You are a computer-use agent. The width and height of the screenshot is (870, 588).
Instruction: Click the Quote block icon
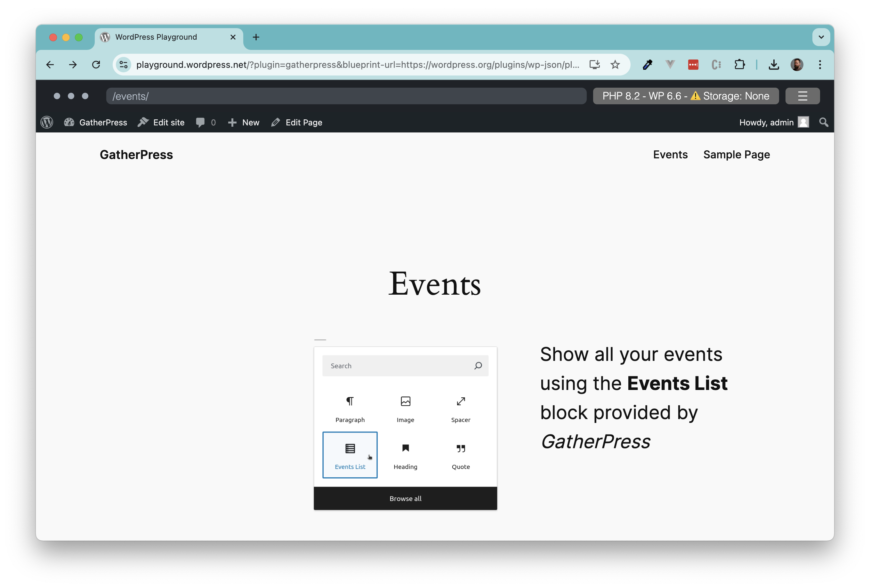(x=460, y=449)
